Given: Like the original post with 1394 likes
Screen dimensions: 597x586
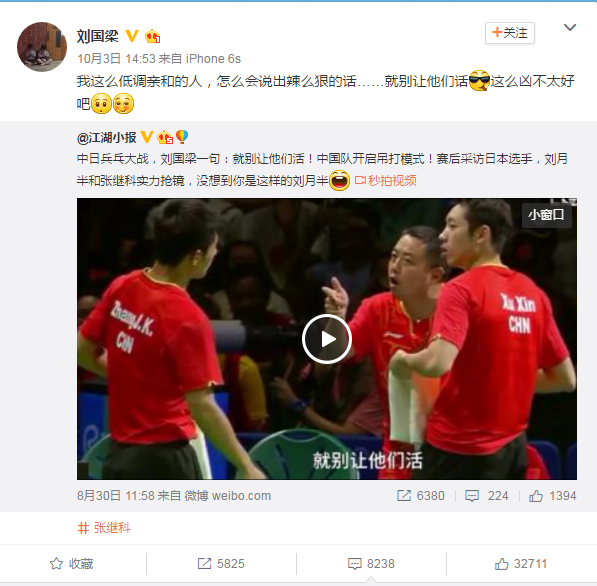Looking at the screenshot, I should click(535, 495).
